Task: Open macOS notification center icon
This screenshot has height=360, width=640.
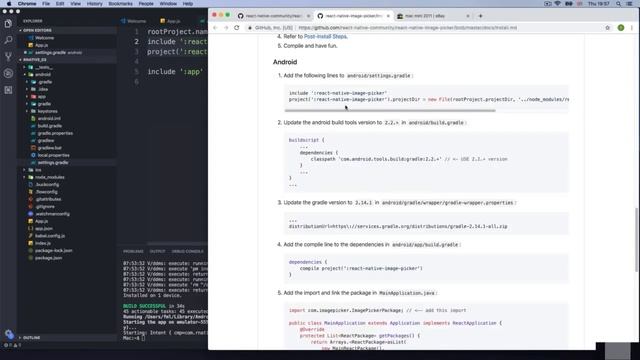Action: click(x=630, y=4)
